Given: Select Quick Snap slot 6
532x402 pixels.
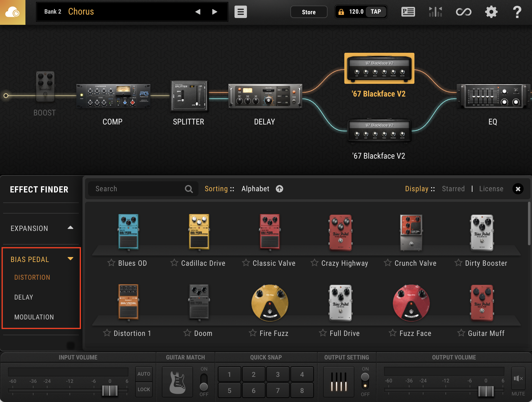Looking at the screenshot, I should tap(253, 391).
